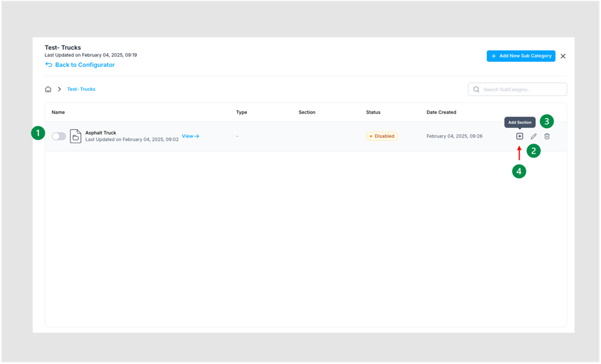Click the pencil edit icon for Asphalt Truck

(x=534, y=136)
